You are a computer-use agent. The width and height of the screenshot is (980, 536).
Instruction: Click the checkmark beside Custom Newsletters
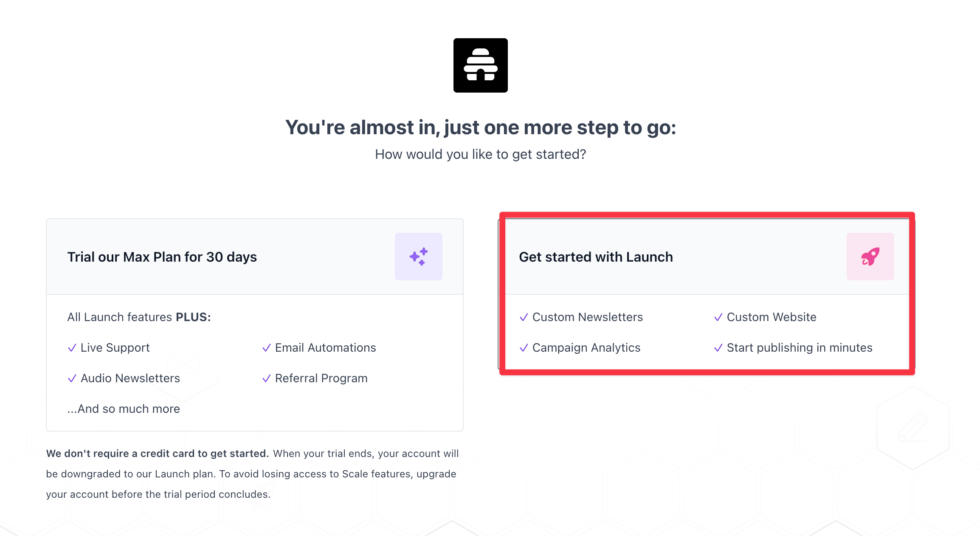coord(524,317)
